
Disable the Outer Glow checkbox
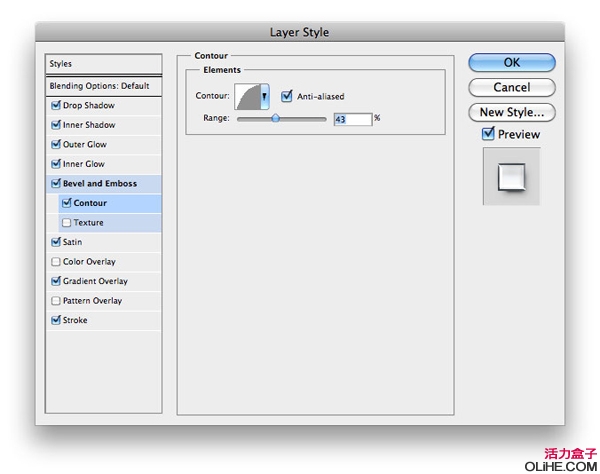coord(56,144)
